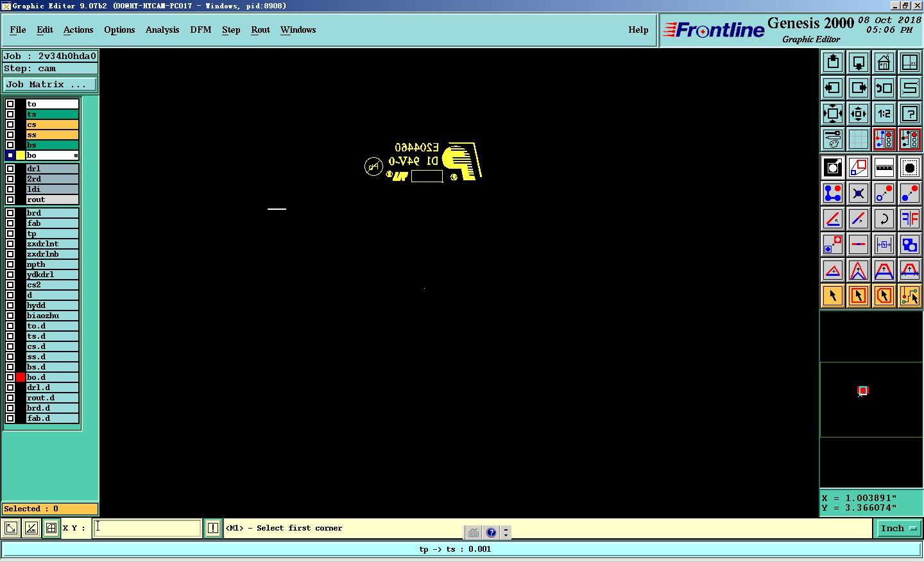Screen dimensions: 924x562
Task: Toggle the checkbox for layer rout
Action: 10,200
